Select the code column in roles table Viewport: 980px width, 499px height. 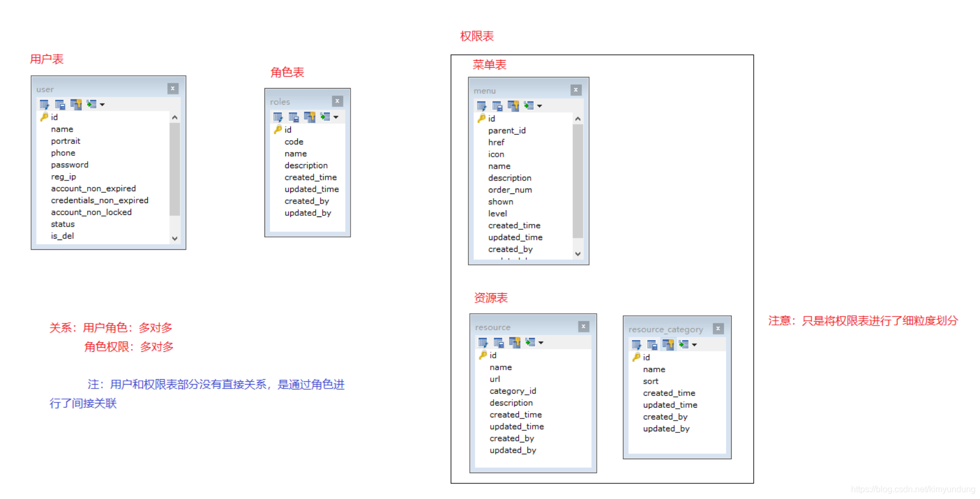point(294,142)
